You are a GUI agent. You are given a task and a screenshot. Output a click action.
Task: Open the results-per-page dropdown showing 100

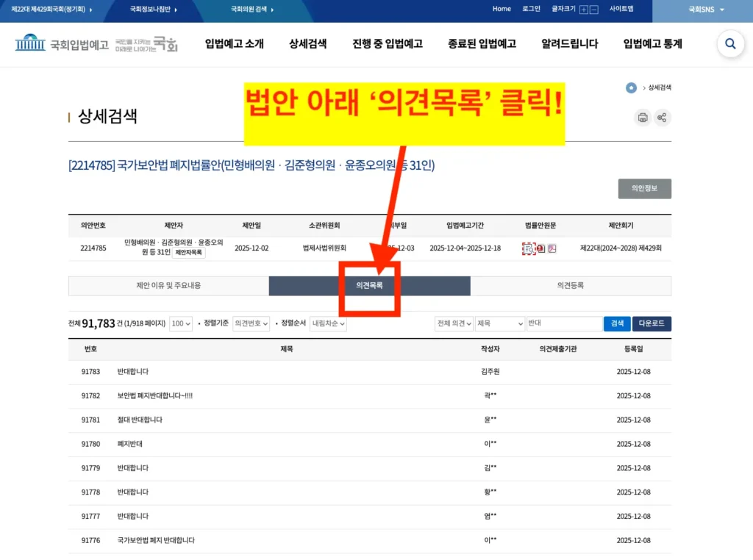point(180,323)
